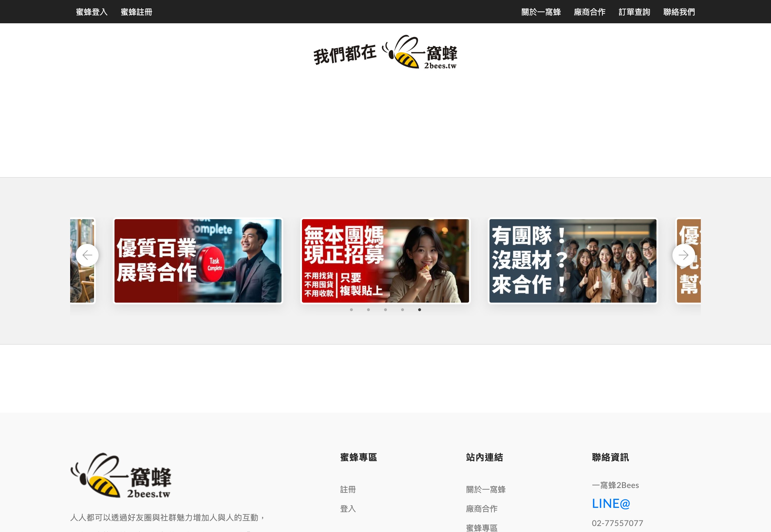Open 聯絡我們 in top bar

[679, 12]
